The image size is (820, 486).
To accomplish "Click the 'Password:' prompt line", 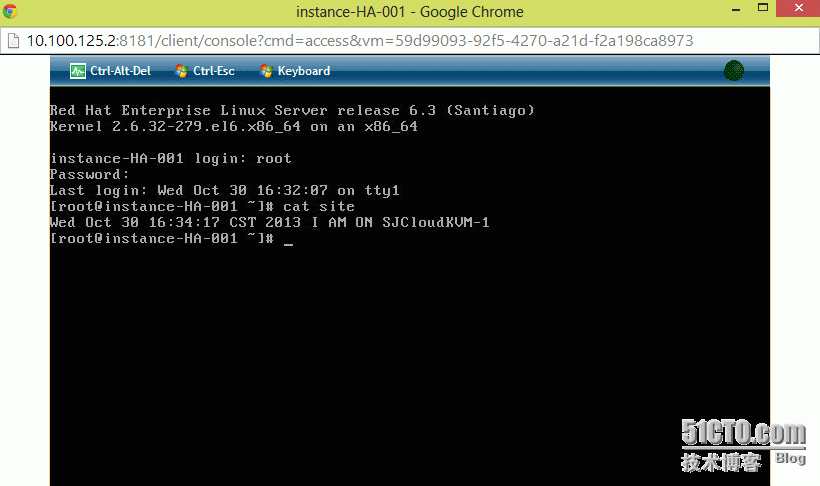I will (89, 174).
